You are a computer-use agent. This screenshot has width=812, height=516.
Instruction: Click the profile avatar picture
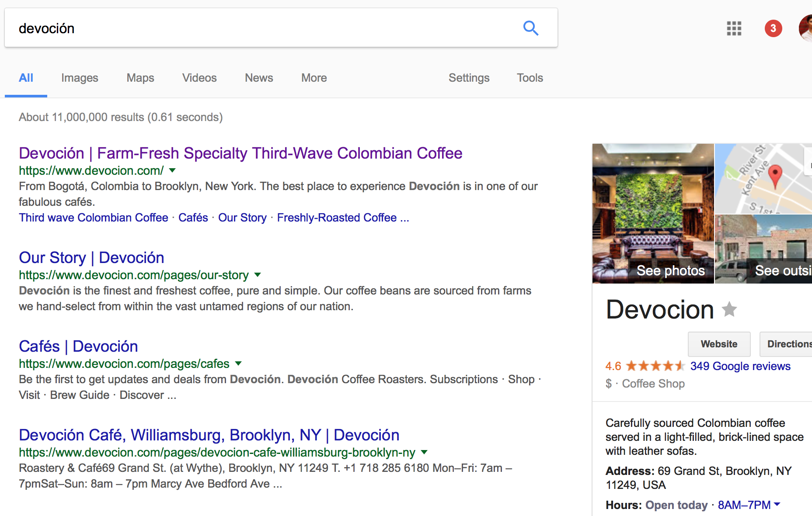click(x=806, y=28)
